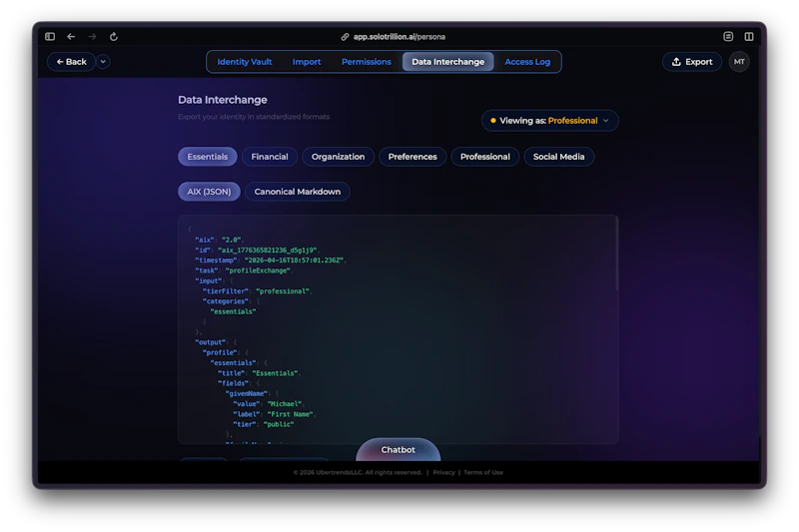Open the Permissions tab

click(366, 62)
